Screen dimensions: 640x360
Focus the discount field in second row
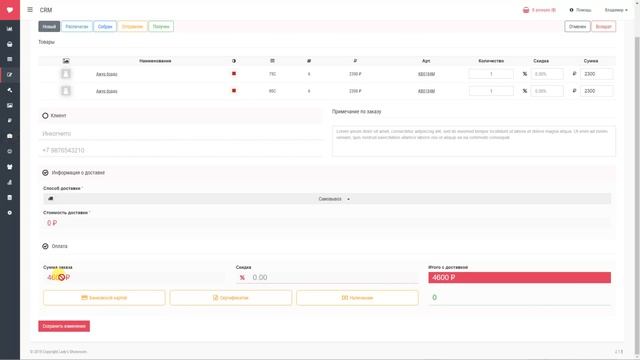click(x=547, y=91)
